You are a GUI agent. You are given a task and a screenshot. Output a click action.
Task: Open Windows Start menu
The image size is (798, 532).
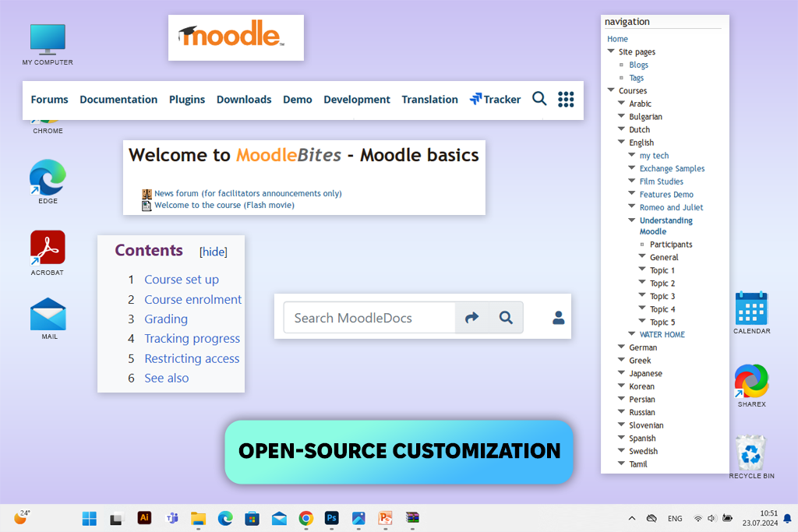coord(89,518)
